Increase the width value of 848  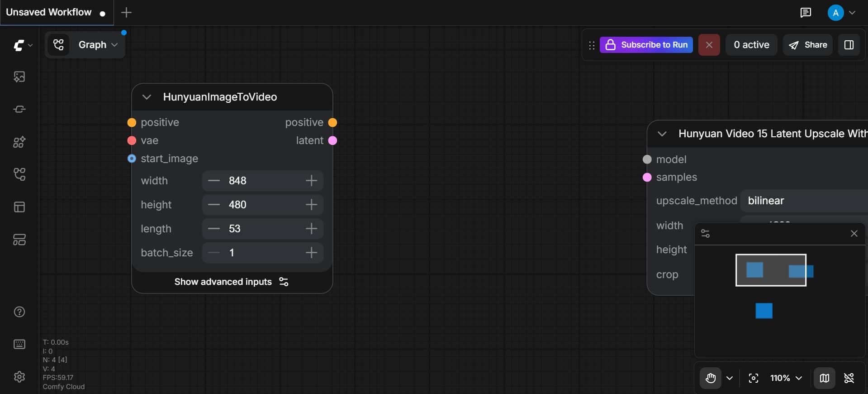[x=311, y=181]
